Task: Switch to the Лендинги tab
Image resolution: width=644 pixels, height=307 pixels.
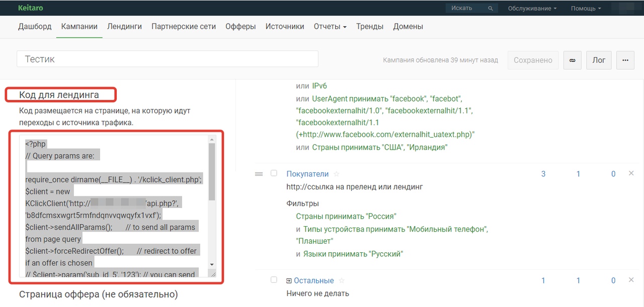Action: (124, 27)
